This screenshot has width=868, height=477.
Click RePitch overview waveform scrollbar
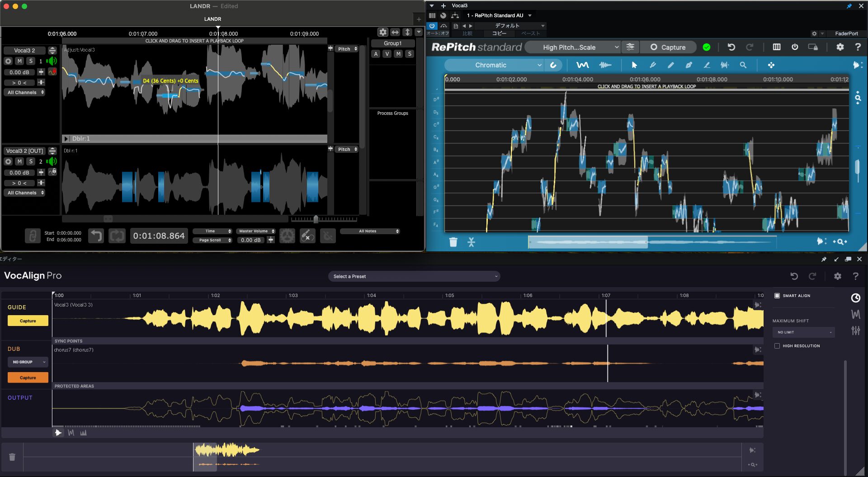(x=588, y=242)
